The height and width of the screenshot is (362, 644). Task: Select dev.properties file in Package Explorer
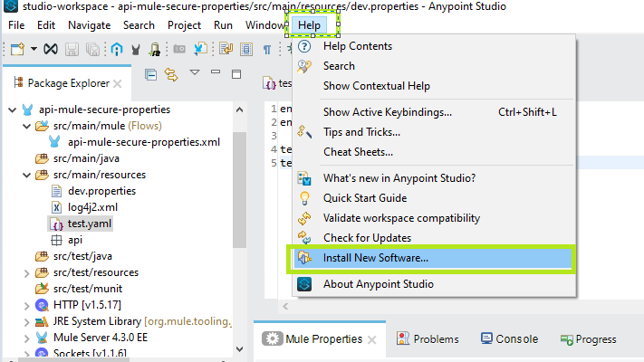(101, 191)
